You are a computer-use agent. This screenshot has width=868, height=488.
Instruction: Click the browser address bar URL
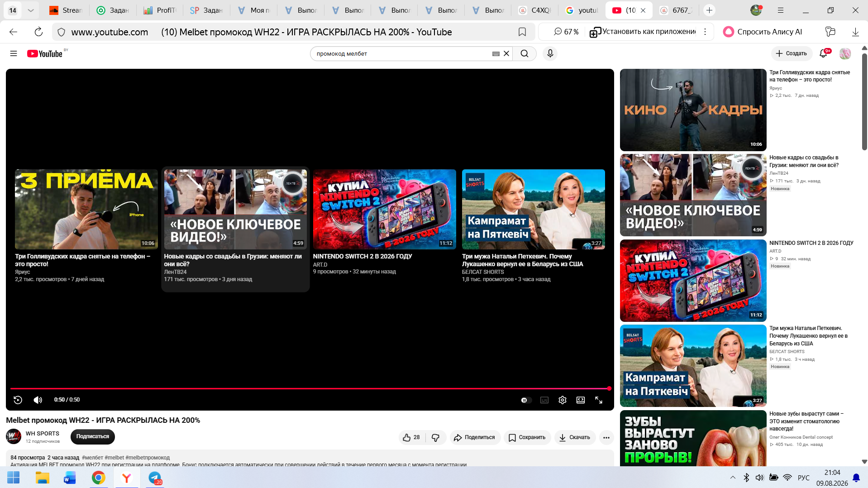click(110, 32)
